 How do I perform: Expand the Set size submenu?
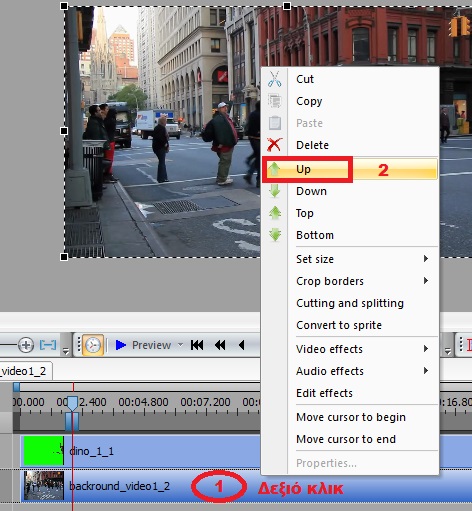350,259
